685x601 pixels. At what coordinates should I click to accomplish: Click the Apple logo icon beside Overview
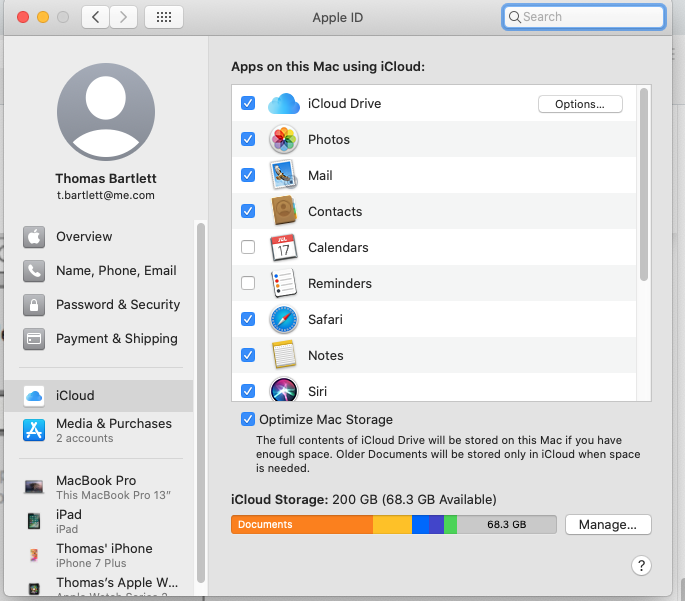(x=34, y=237)
